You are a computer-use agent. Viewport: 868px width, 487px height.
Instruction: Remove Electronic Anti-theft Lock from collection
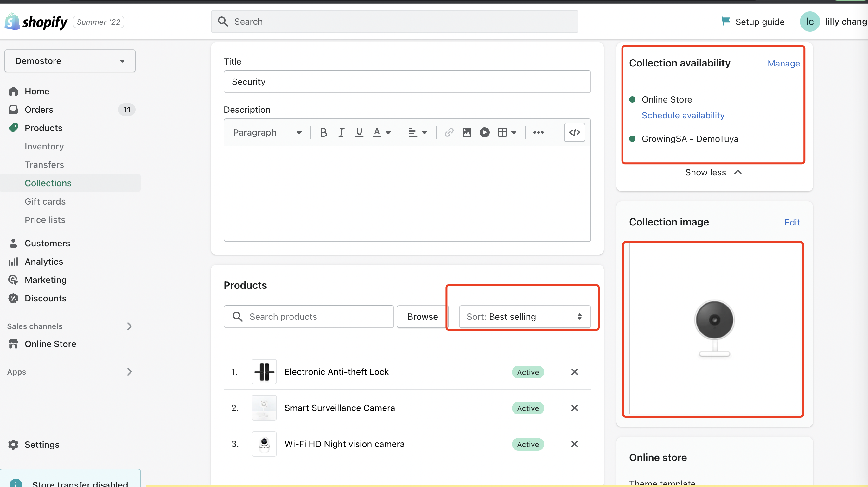pyautogui.click(x=575, y=372)
